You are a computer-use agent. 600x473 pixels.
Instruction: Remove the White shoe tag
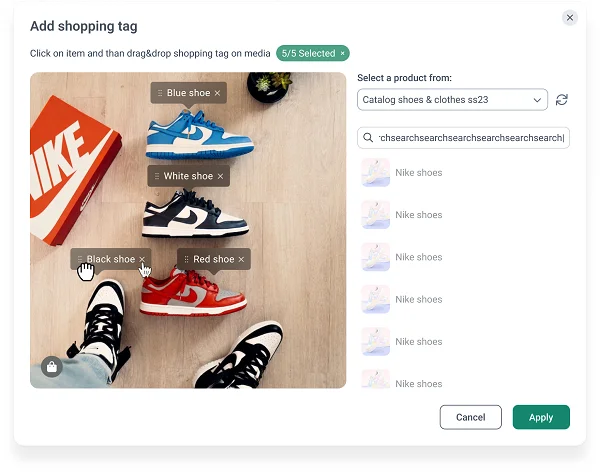pyautogui.click(x=221, y=176)
